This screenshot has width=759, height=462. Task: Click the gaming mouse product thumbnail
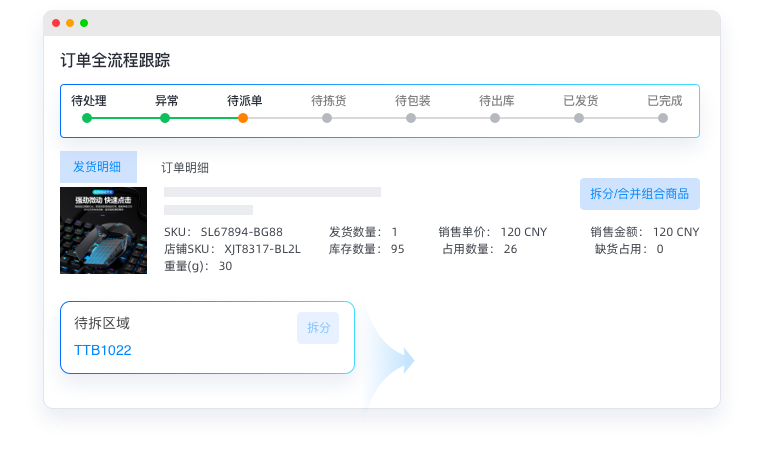[103, 230]
